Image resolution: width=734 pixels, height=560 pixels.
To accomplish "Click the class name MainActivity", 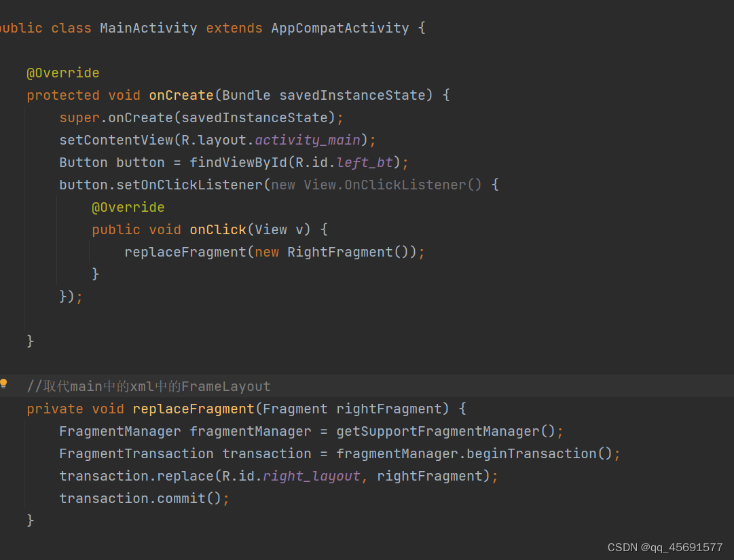I will [x=149, y=28].
